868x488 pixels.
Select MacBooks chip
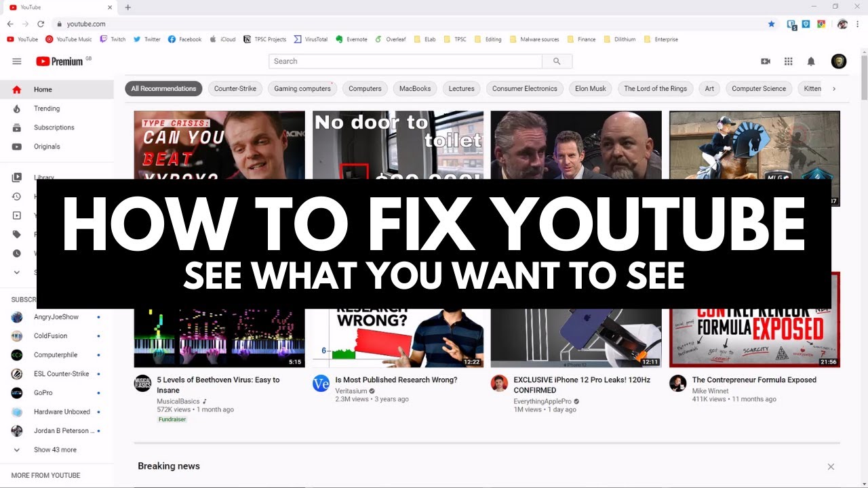pyautogui.click(x=415, y=89)
